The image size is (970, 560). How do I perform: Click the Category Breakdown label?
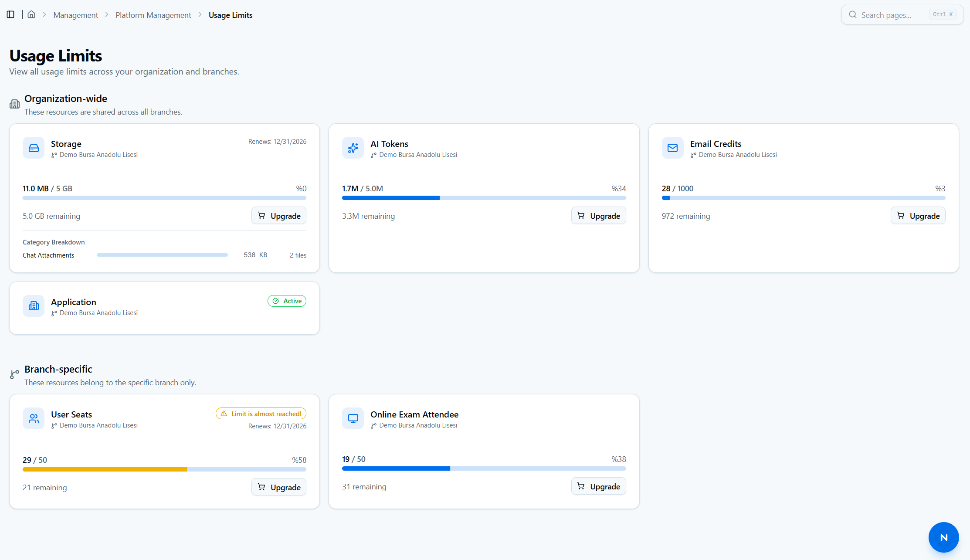(54, 242)
